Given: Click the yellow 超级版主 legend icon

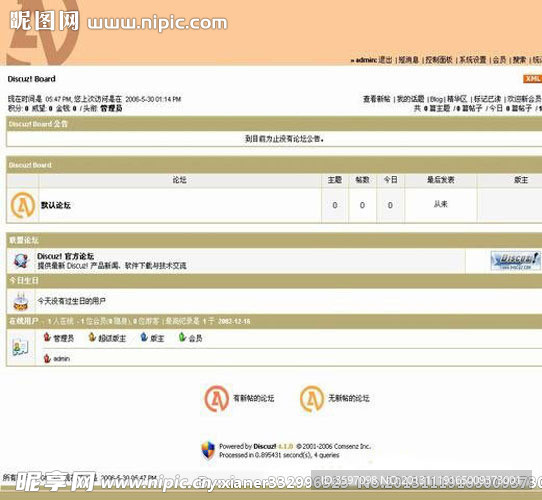Looking at the screenshot, I should pyautogui.click(x=92, y=337).
